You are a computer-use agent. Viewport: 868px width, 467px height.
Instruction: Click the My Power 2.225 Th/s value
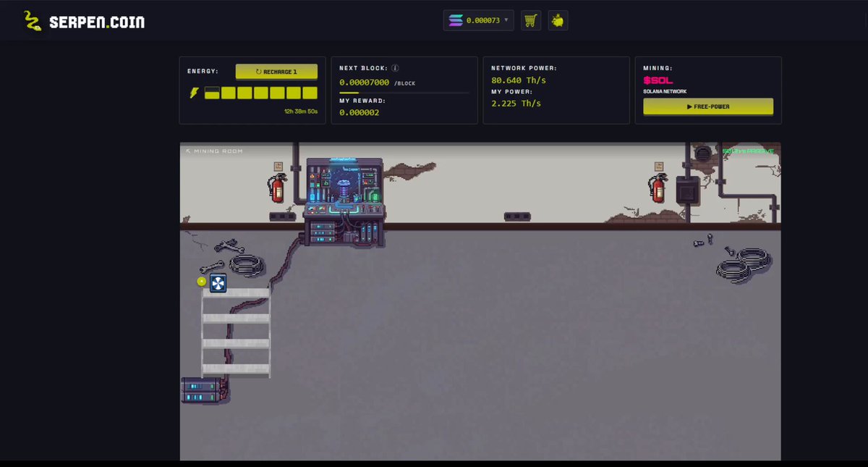516,104
